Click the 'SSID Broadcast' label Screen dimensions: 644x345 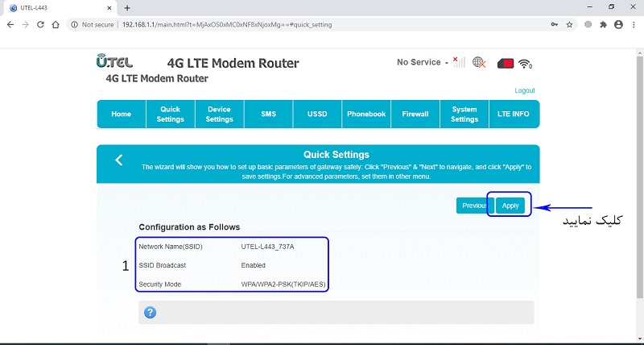(x=163, y=265)
